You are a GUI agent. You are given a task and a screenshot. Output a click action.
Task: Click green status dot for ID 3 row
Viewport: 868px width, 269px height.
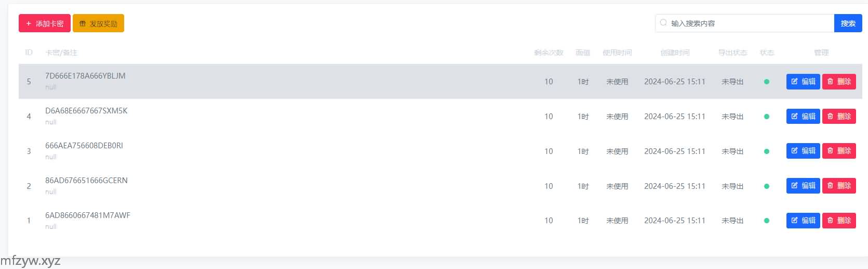(767, 151)
